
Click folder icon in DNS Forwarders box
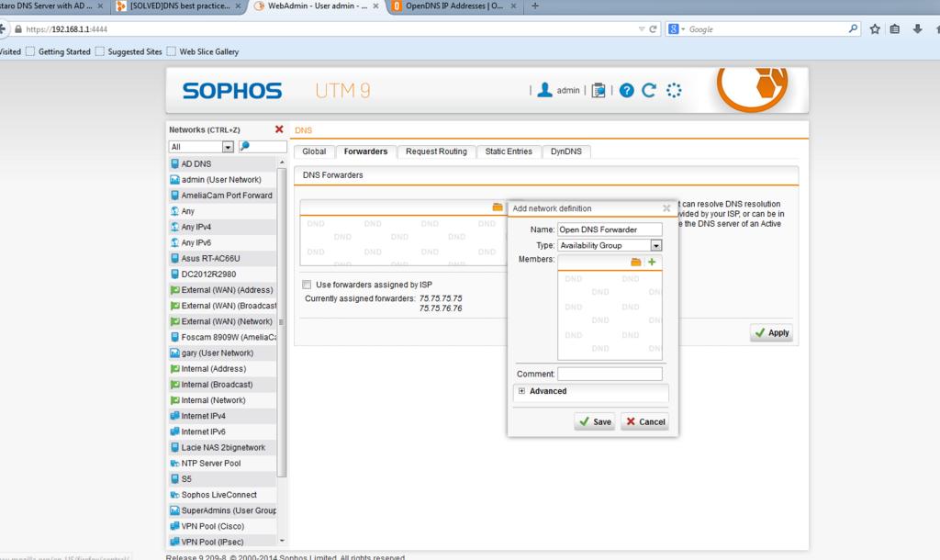click(498, 207)
